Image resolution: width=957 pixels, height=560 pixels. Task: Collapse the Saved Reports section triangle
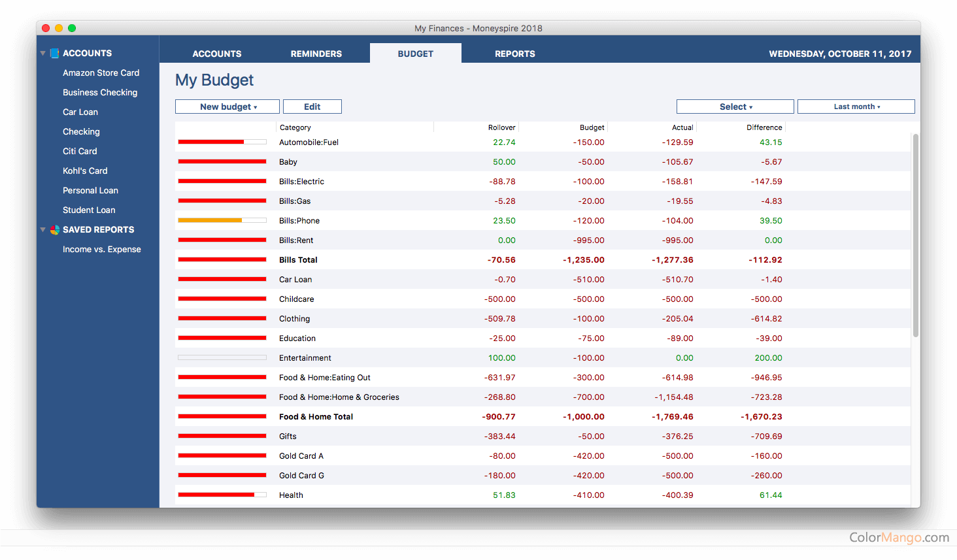[x=43, y=230]
